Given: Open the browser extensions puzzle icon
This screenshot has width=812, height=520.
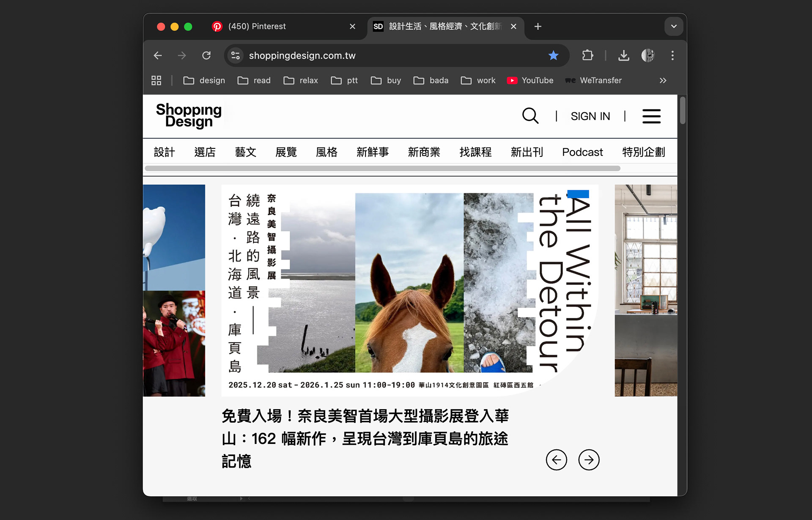Looking at the screenshot, I should point(587,55).
